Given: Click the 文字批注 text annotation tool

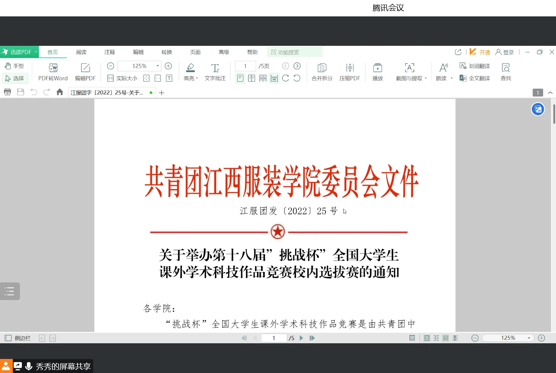Looking at the screenshot, I should [215, 72].
